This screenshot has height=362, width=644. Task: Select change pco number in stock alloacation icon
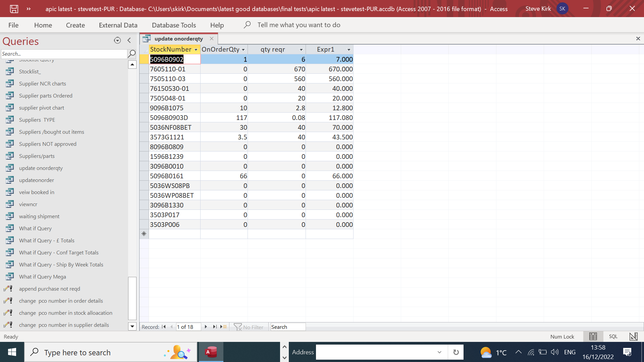[x=8, y=313]
